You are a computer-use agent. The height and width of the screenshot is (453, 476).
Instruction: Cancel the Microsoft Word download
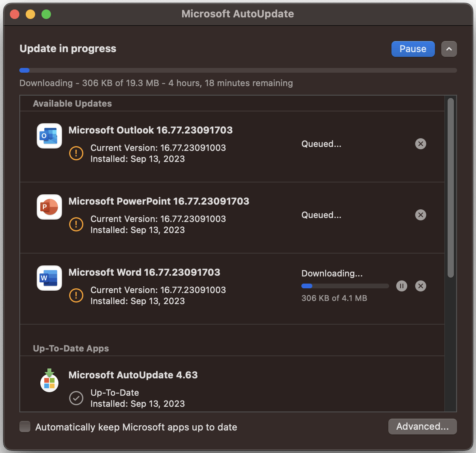420,286
